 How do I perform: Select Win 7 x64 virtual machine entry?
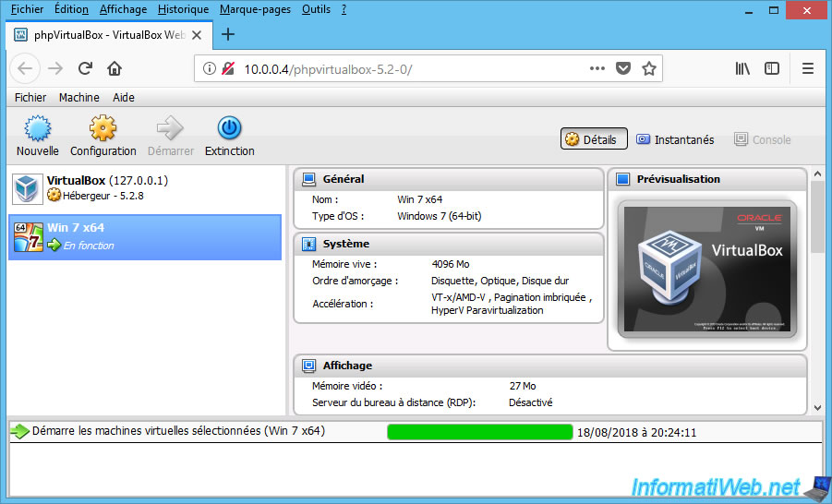[145, 237]
